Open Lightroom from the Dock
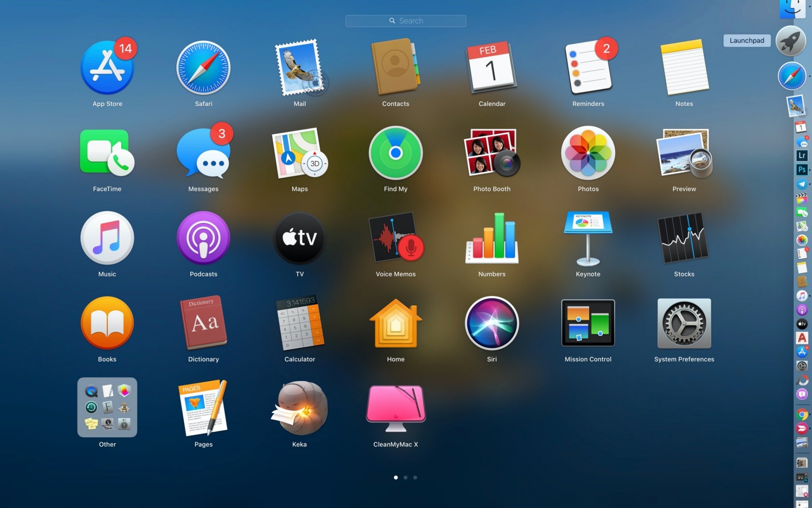The height and width of the screenshot is (508, 812). tap(802, 155)
